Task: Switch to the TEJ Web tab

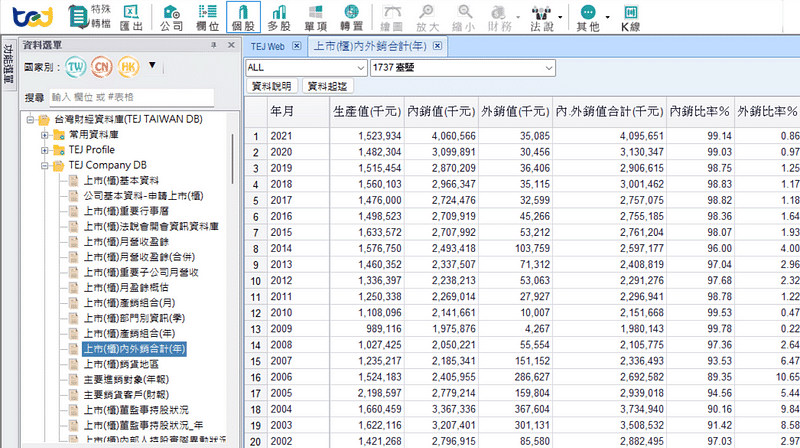Action: pyautogui.click(x=268, y=46)
